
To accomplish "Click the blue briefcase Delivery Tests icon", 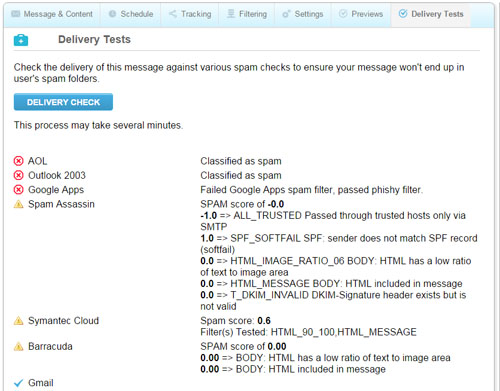I will [21, 40].
